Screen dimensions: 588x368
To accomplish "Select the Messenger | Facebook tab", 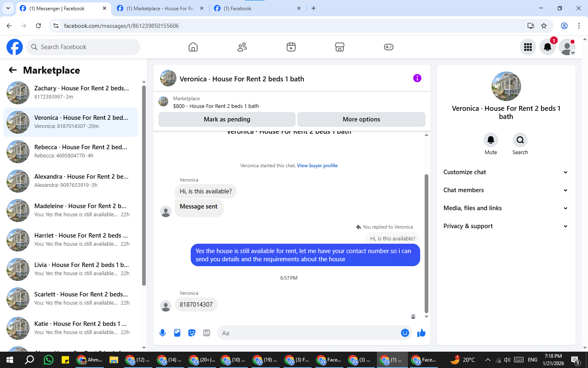I will 63,8.
